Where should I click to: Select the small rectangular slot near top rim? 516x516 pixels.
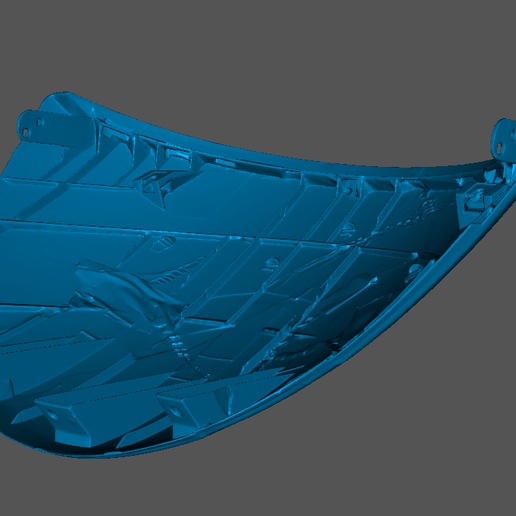click(x=178, y=154)
